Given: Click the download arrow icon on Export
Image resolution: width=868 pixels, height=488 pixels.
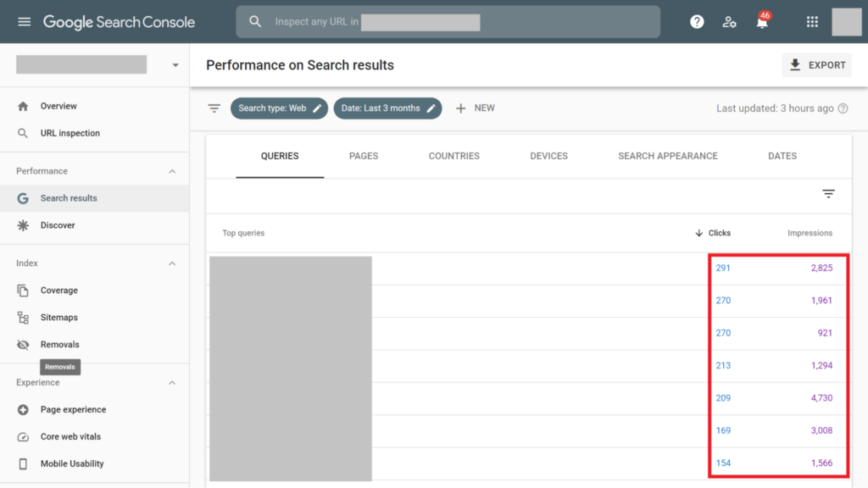Looking at the screenshot, I should coord(795,64).
